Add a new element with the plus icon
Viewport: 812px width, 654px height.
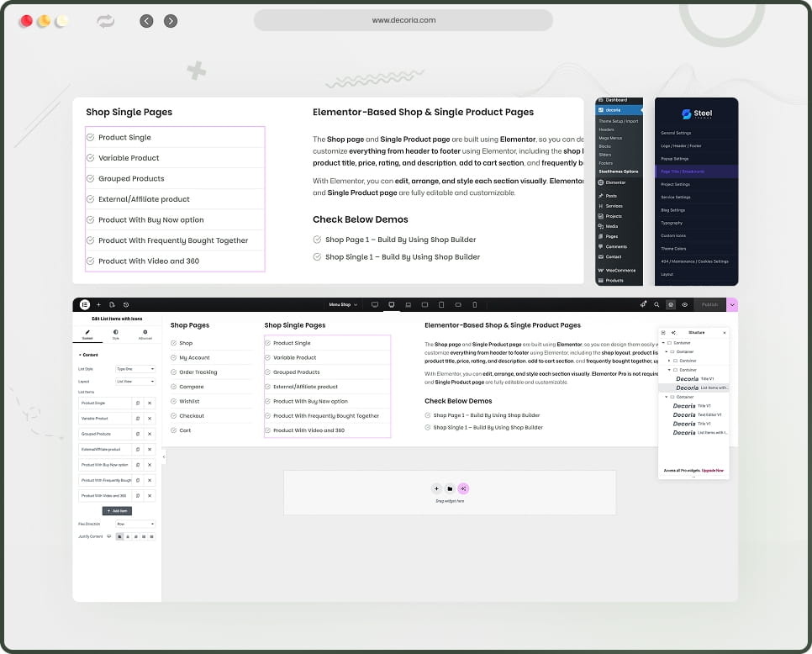point(98,304)
